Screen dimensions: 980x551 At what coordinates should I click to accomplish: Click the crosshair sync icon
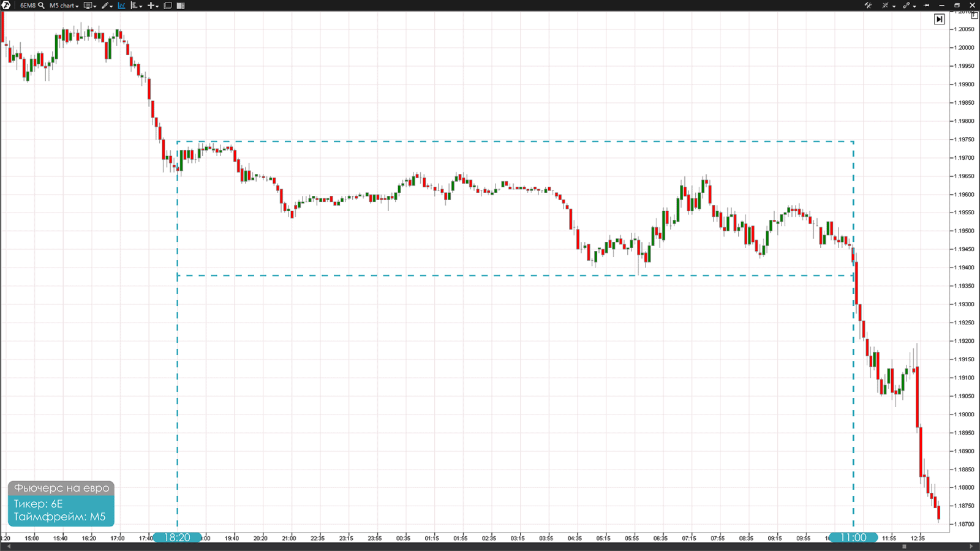[x=886, y=6]
